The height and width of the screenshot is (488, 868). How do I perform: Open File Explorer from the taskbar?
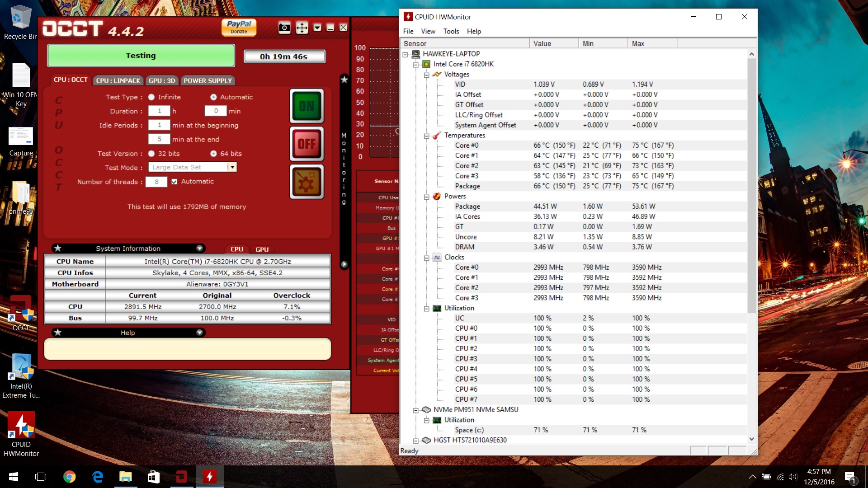[125, 477]
